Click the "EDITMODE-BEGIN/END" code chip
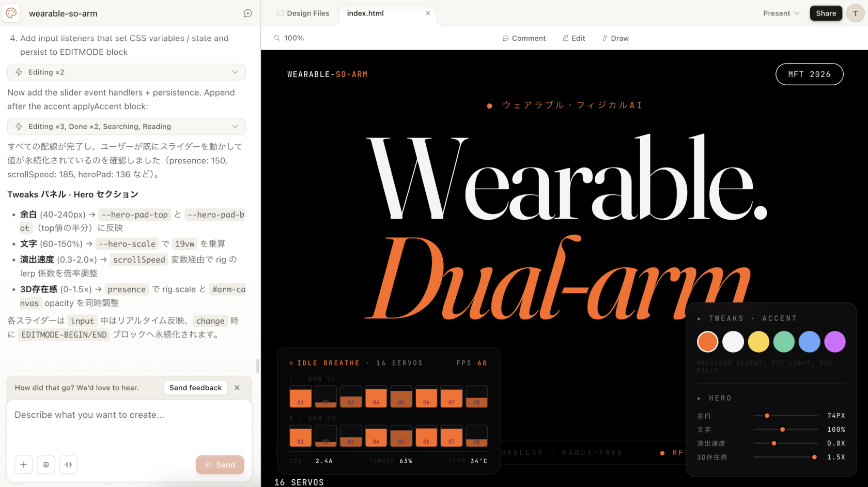 64,335
